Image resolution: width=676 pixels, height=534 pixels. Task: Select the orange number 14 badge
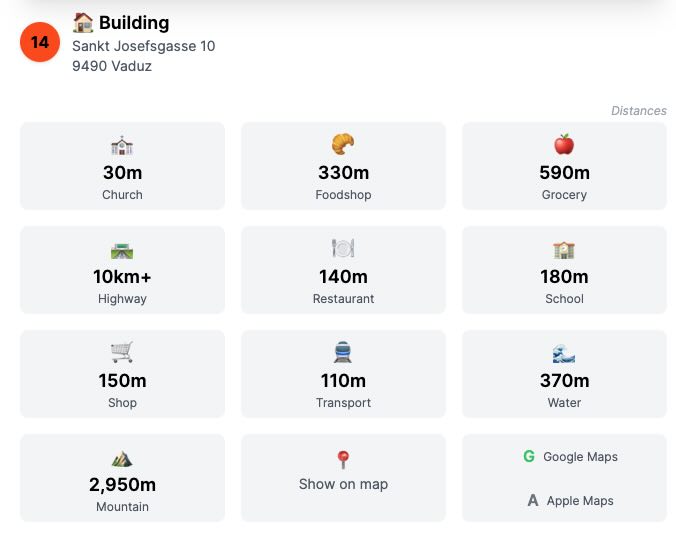click(40, 42)
